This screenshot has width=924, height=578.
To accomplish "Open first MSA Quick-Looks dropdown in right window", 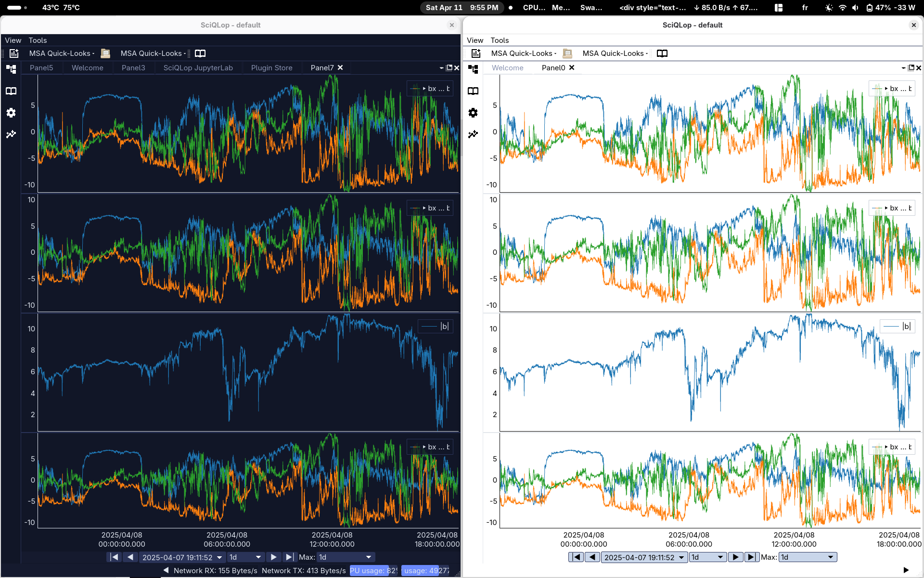I will [524, 53].
